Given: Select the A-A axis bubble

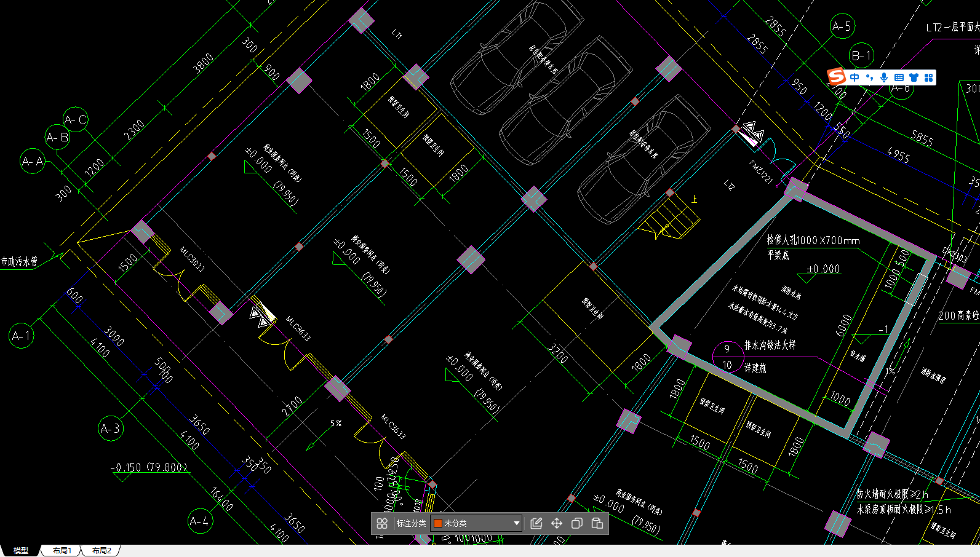Looking at the screenshot, I should click(x=33, y=161).
